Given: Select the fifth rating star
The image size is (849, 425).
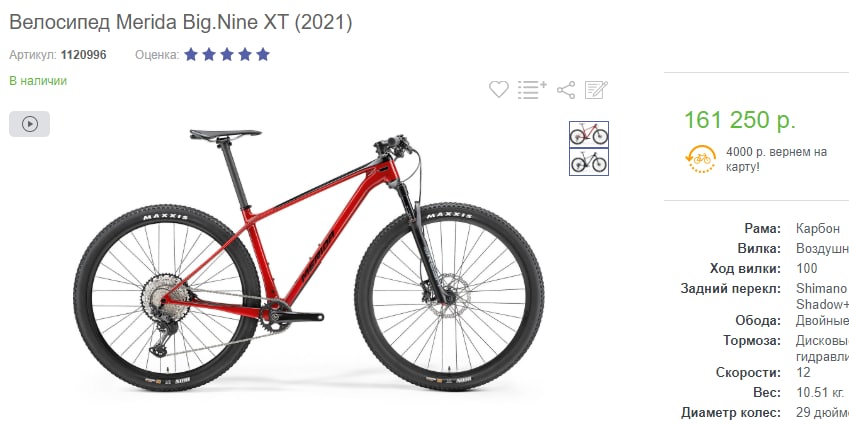Looking at the screenshot, I should click(263, 54).
